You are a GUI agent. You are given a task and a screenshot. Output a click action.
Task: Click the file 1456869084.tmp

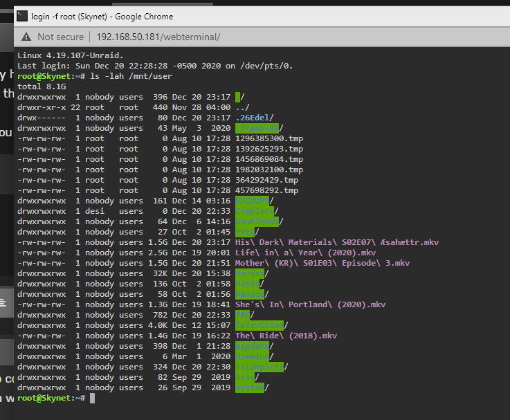pos(269,159)
